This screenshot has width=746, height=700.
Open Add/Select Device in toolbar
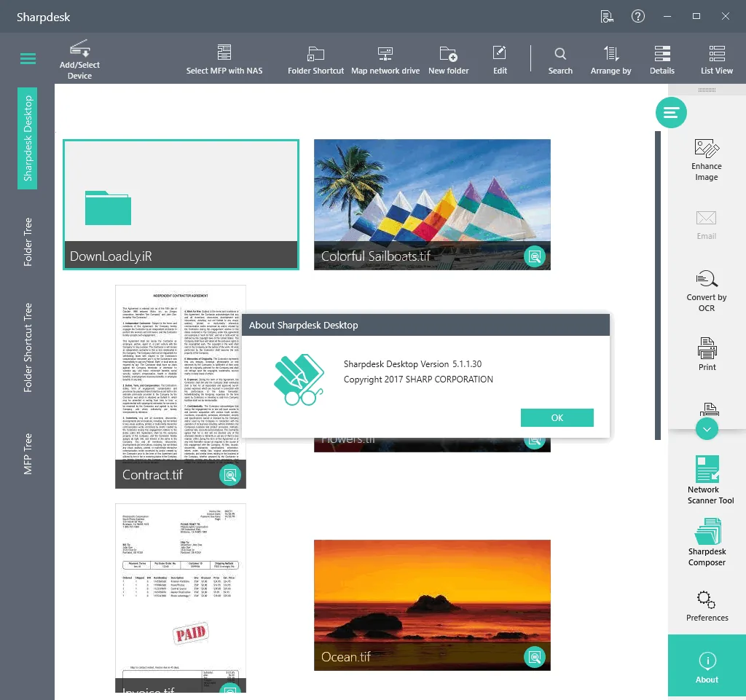(79, 60)
